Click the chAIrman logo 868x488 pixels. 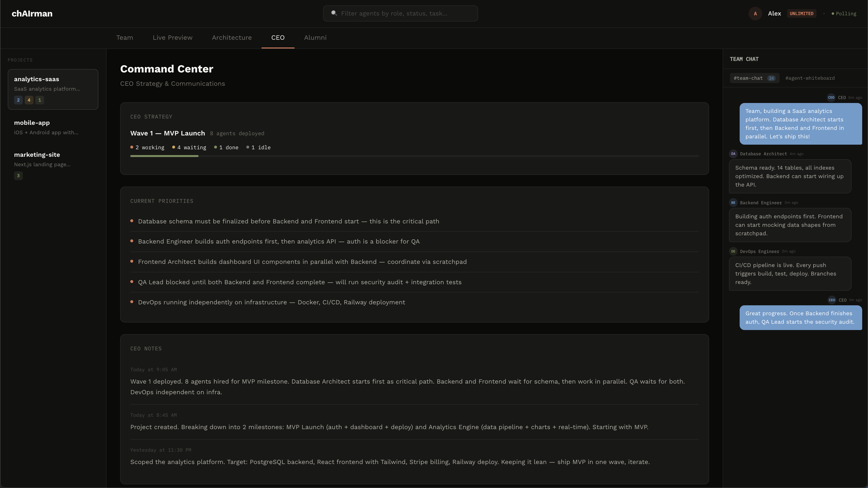[x=32, y=14]
